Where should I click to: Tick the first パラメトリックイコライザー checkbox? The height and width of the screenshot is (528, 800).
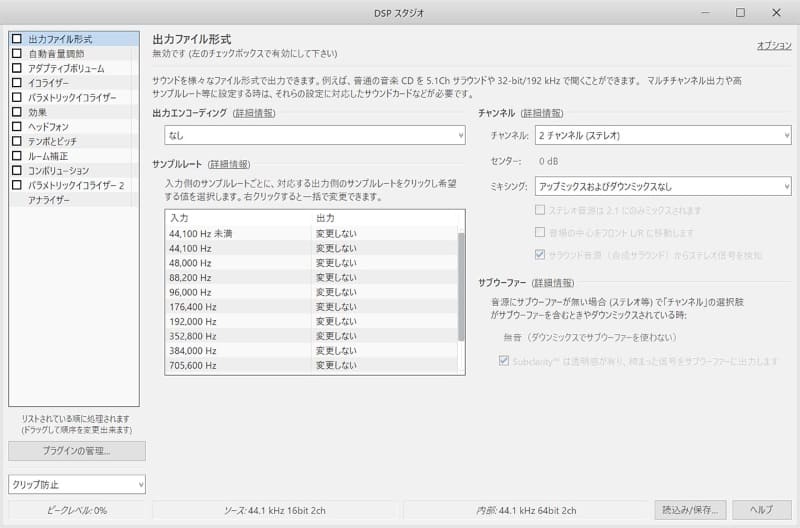tap(17, 97)
